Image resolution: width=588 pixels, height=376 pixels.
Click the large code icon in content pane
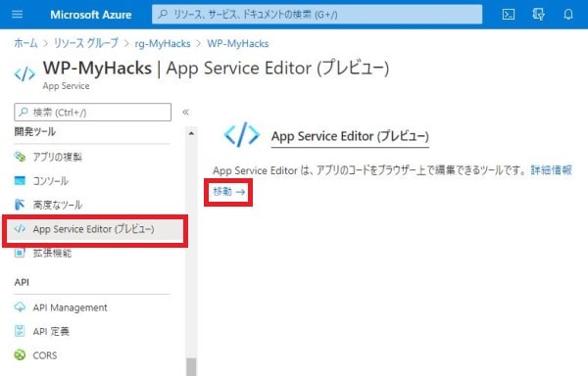[x=241, y=134]
